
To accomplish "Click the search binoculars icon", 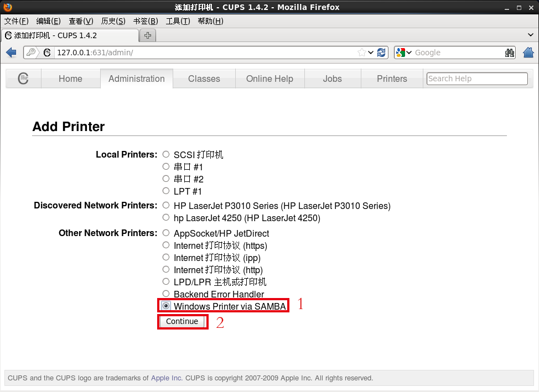I will (510, 53).
